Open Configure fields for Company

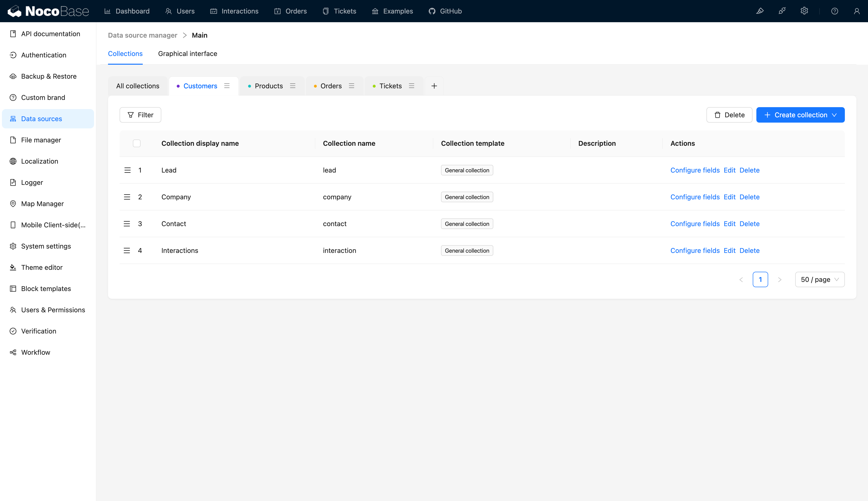pos(695,197)
